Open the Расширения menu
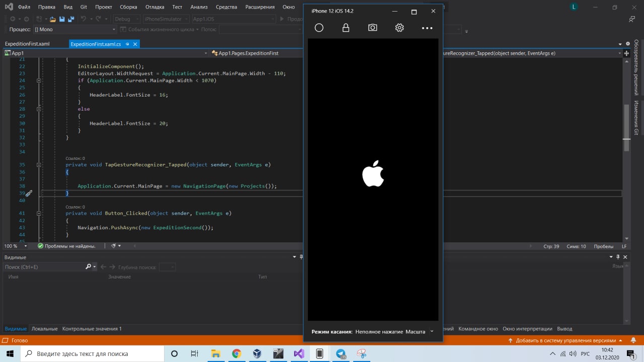644x362 pixels. point(260,7)
